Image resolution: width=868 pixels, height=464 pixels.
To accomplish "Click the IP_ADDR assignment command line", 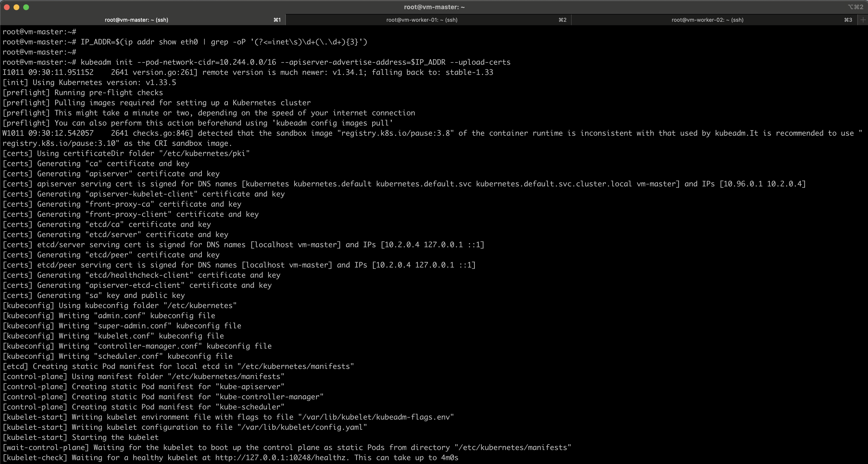I will (224, 42).
